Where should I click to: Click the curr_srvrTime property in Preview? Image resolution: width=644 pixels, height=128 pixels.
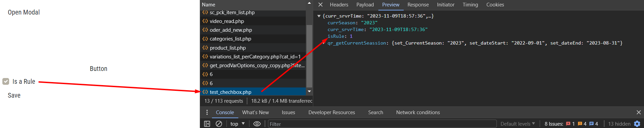[x=346, y=29]
